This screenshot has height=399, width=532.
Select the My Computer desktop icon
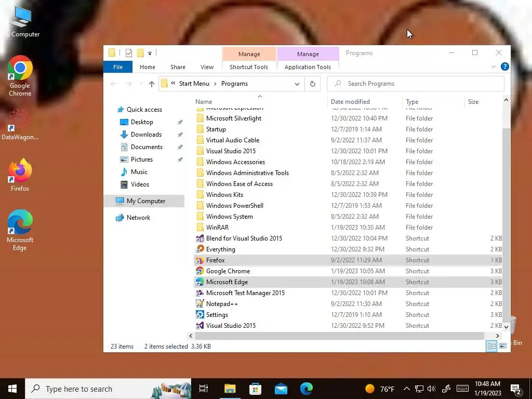(x=21, y=21)
